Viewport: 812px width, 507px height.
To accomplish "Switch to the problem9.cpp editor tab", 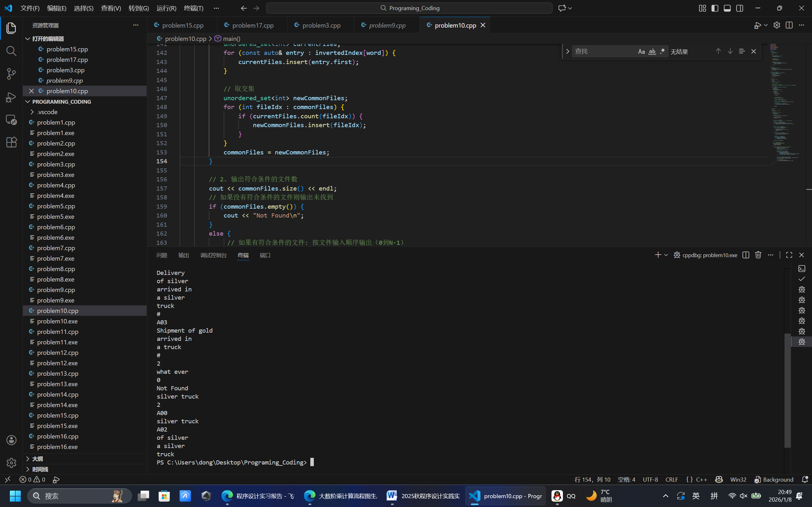I will [387, 25].
